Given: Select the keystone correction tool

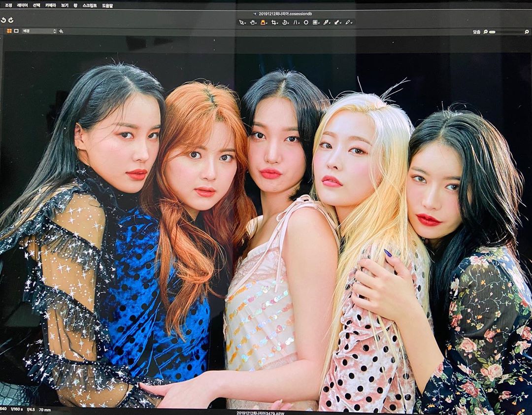Looking at the screenshot, I should coord(295,22).
